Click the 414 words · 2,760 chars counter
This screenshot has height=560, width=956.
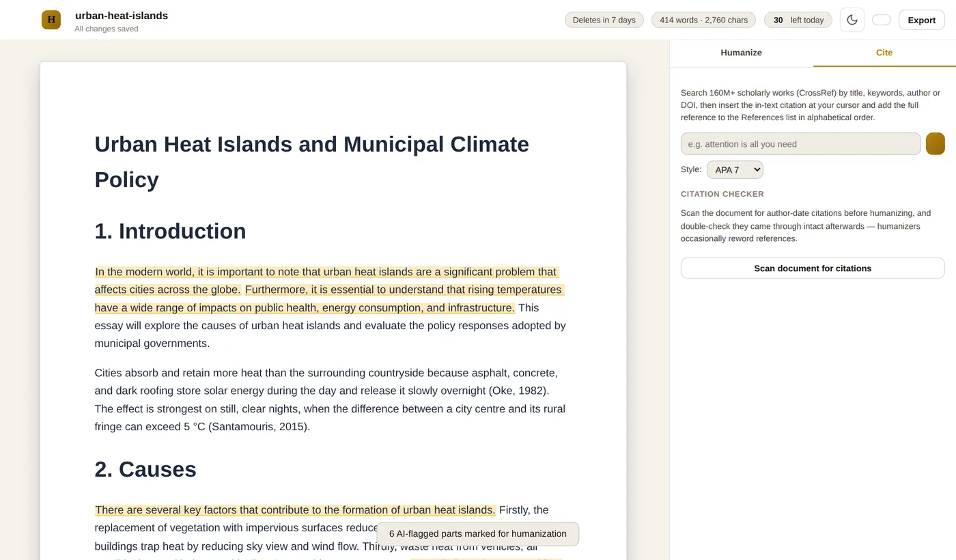click(x=703, y=20)
